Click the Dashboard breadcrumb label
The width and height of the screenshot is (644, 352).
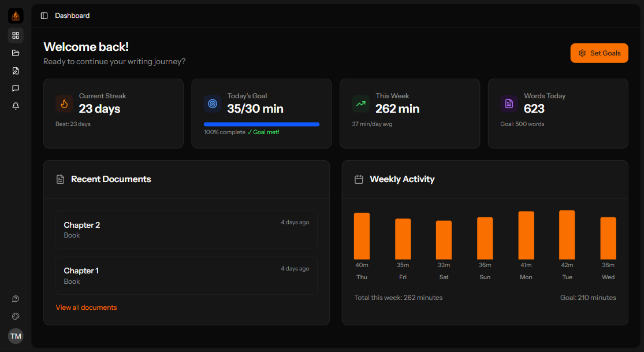pyautogui.click(x=72, y=16)
